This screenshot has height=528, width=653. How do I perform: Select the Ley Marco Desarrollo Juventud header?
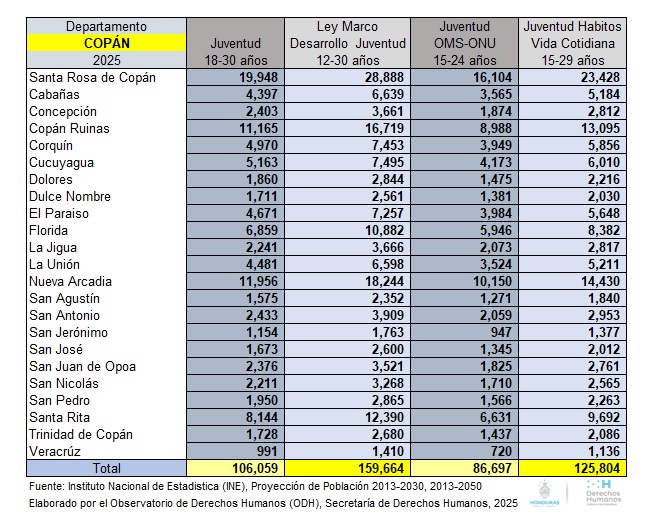(347, 43)
